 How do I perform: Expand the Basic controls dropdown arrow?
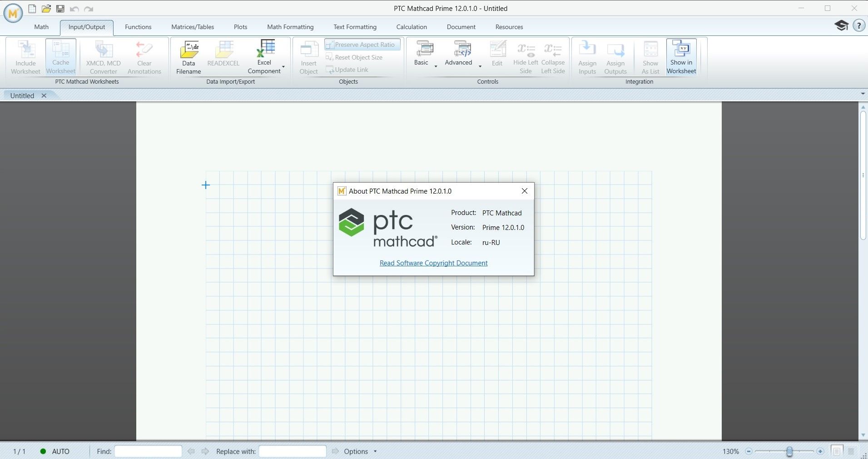[436, 67]
